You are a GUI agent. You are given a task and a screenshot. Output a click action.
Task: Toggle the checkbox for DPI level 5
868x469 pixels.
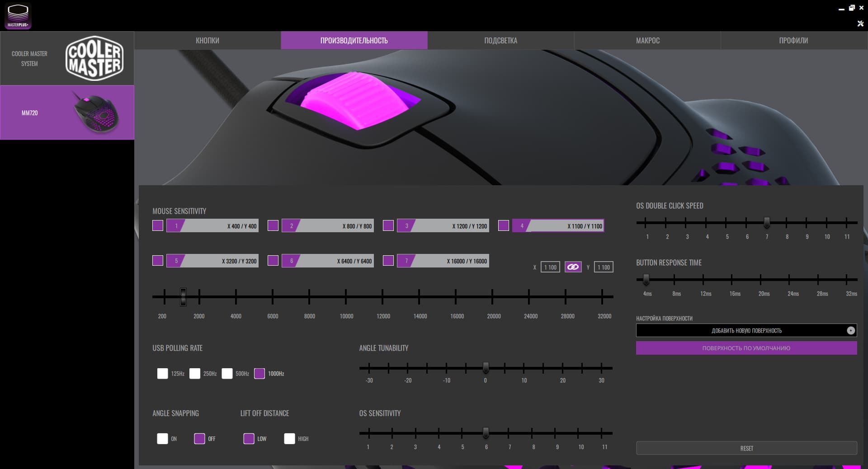click(158, 261)
